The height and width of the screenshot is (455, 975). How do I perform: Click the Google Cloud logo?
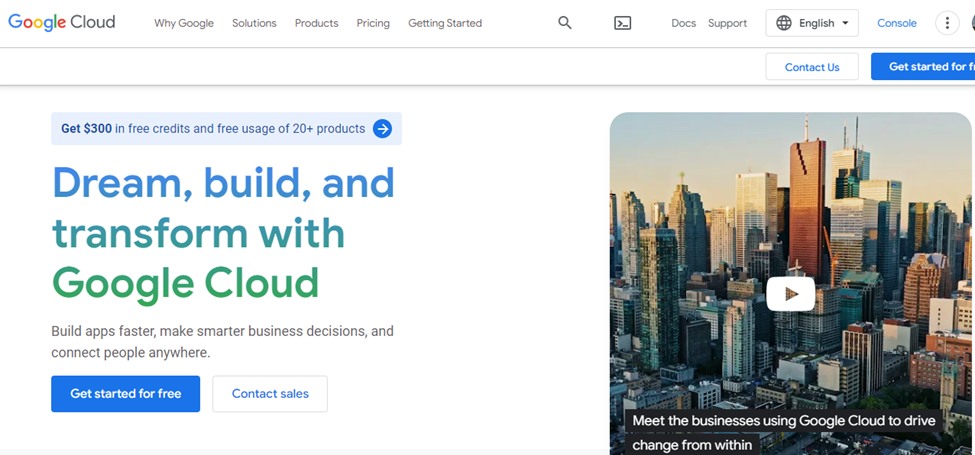coord(62,22)
